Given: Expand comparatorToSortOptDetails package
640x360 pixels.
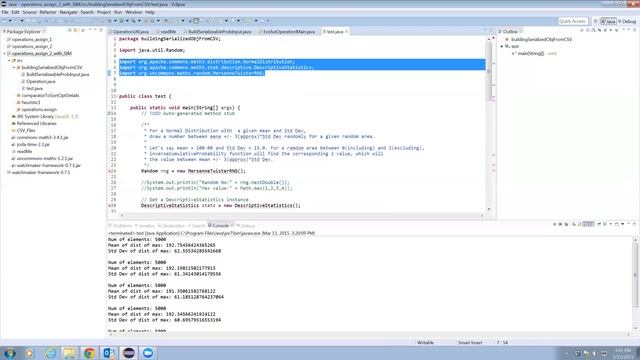Looking at the screenshot, I should click(14, 95).
